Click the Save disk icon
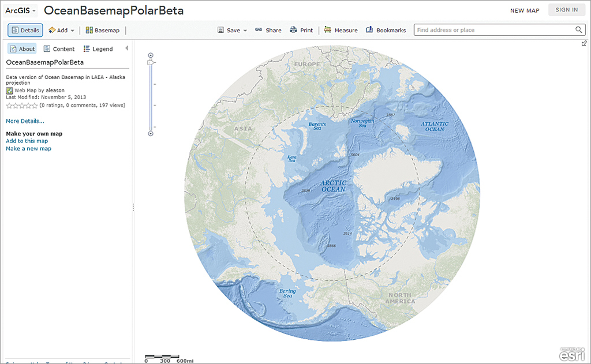 [x=220, y=30]
